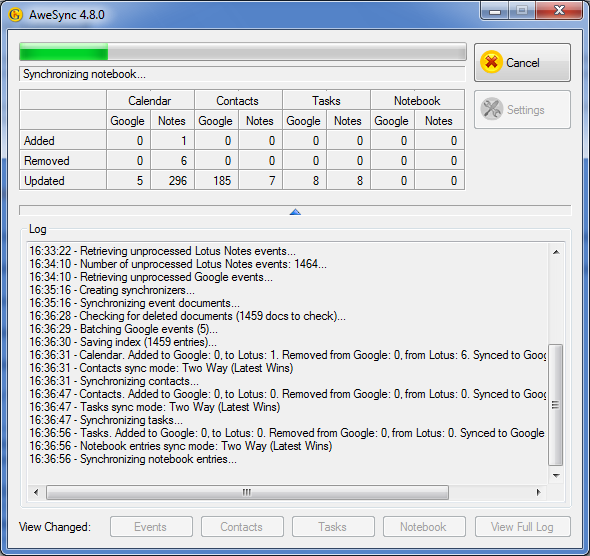Minimize the AweSync window
Viewport: 590px width, 556px height.
pyautogui.click(x=495, y=11)
